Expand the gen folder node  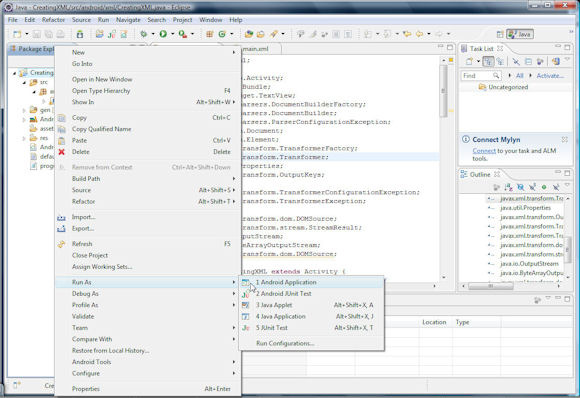pos(24,110)
